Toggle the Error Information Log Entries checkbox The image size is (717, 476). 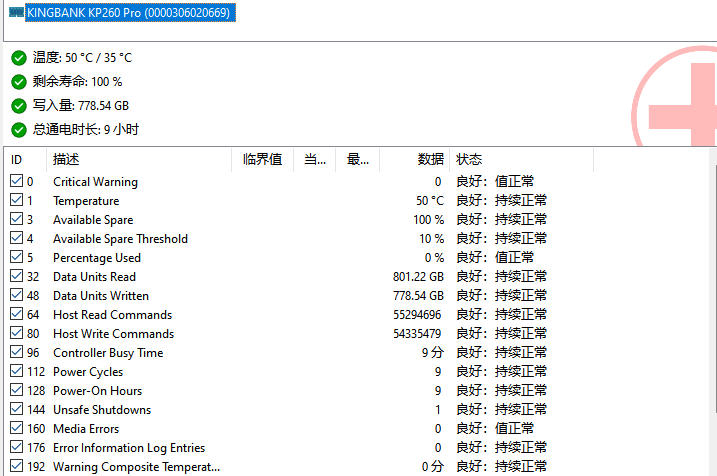pos(16,446)
